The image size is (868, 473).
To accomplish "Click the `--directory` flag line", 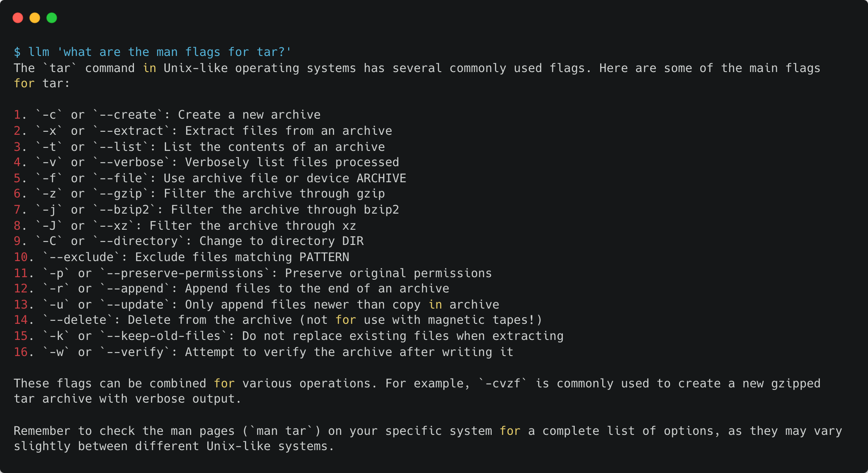I will coord(189,241).
